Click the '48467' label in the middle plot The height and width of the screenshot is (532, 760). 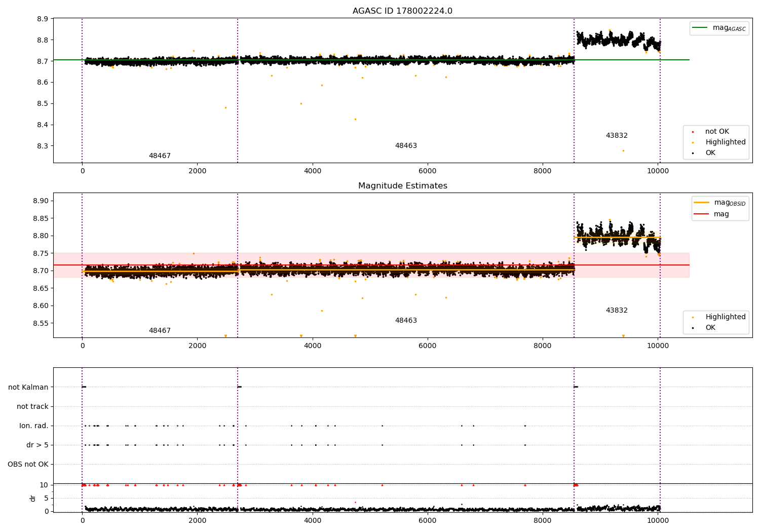[x=160, y=331]
